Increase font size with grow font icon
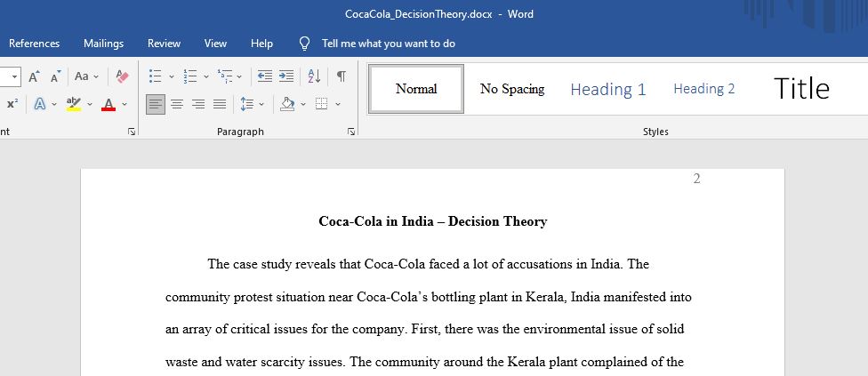The width and height of the screenshot is (868, 376). (34, 76)
